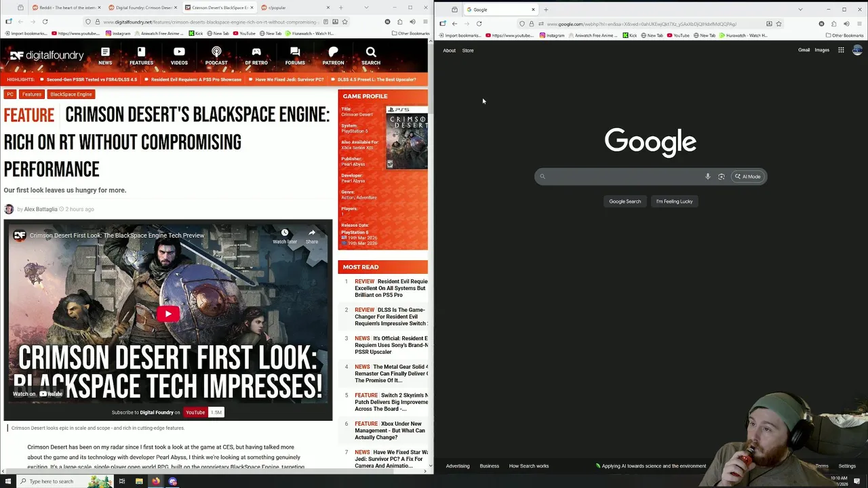Screen dimensions: 868x488
Task: Open The Metal Gear Solid 4 news item
Action: [x=391, y=373]
